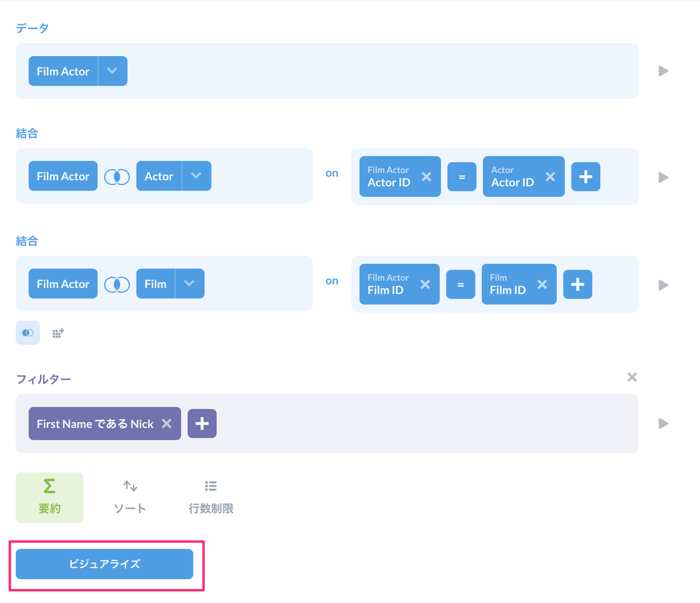Select the 要約 summarize option

[50, 497]
